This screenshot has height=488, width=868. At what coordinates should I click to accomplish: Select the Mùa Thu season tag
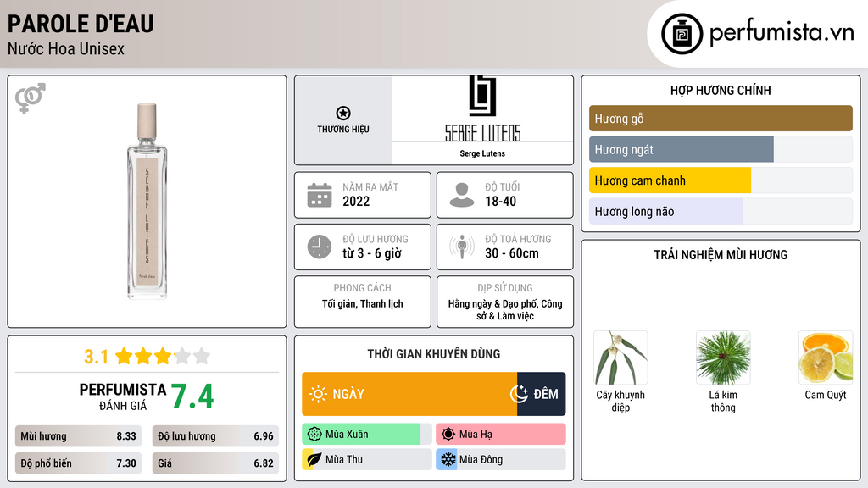point(366,459)
